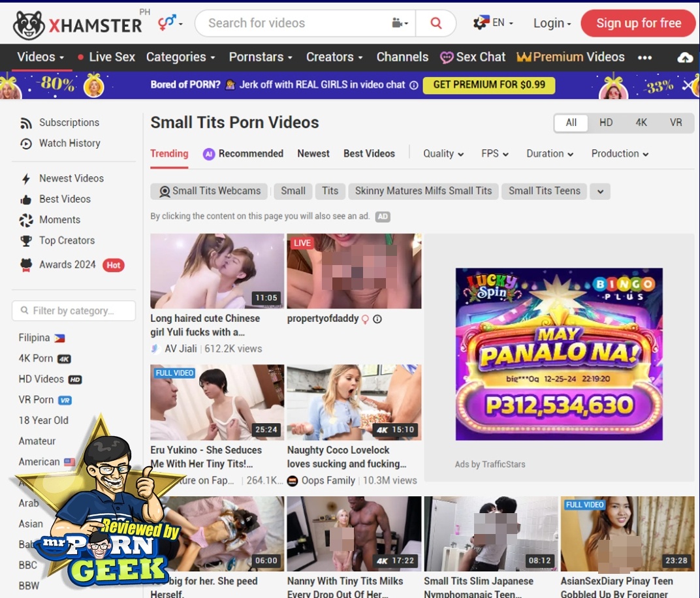This screenshot has width=700, height=598.
Task: Click the Ads by TrafficStars link
Action: click(x=490, y=464)
